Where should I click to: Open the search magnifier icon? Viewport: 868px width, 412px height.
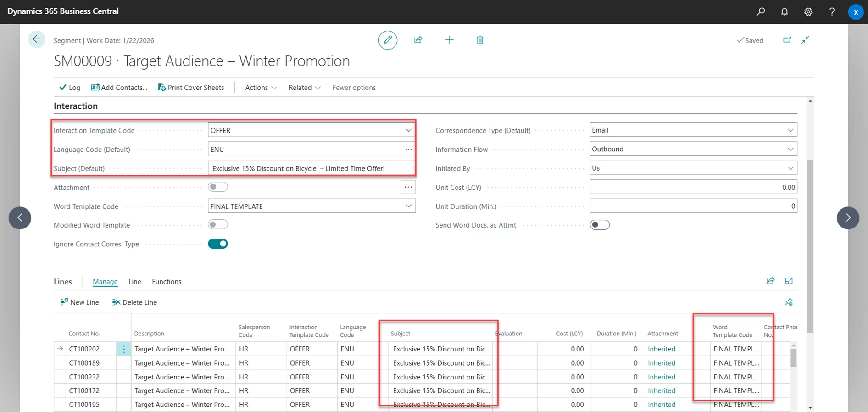tap(761, 11)
